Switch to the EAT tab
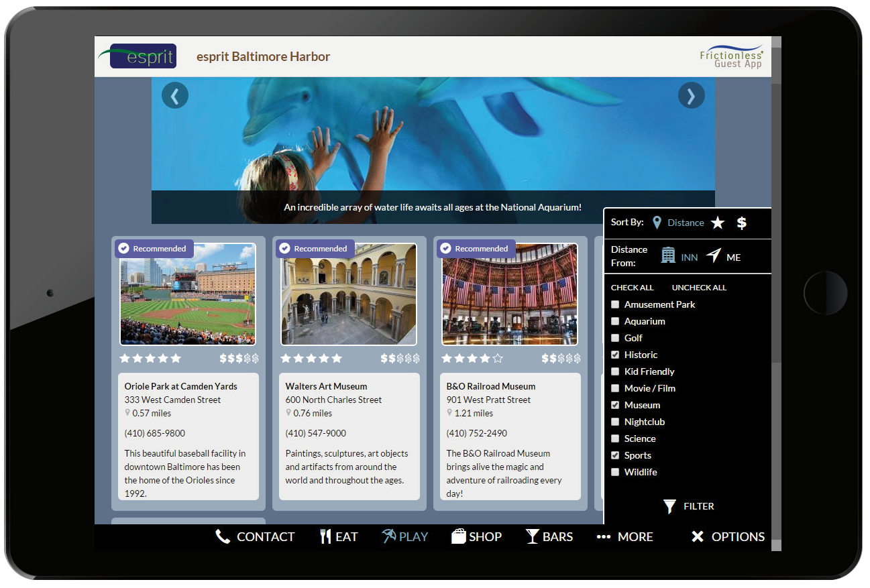 click(347, 537)
